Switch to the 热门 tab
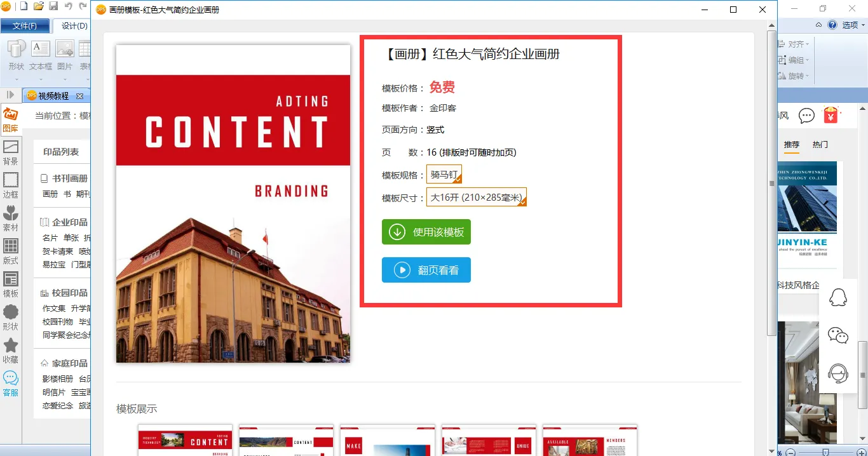 (x=820, y=145)
